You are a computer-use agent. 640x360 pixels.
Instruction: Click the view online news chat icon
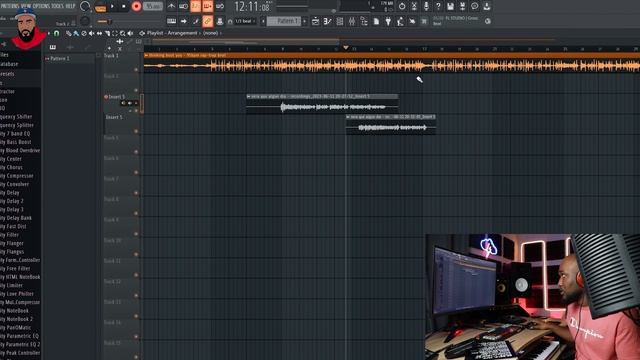tap(474, 7)
